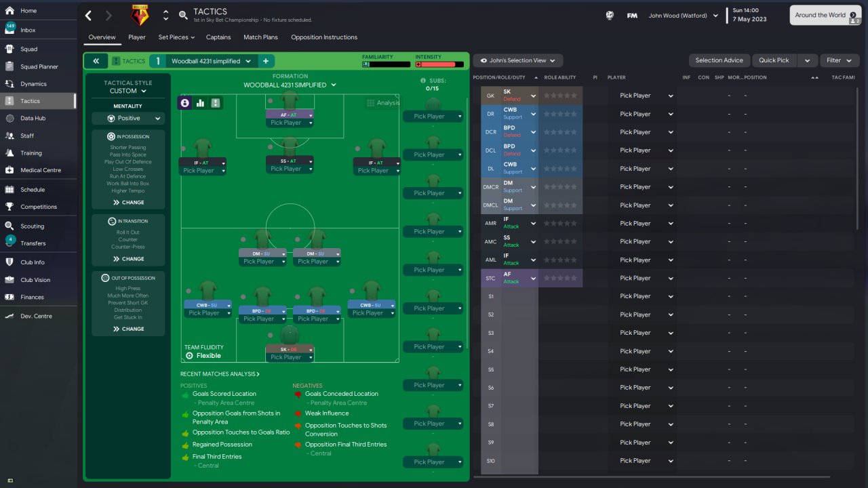Open the Recent Matches Analysis link
The height and width of the screenshot is (488, 868).
220,374
